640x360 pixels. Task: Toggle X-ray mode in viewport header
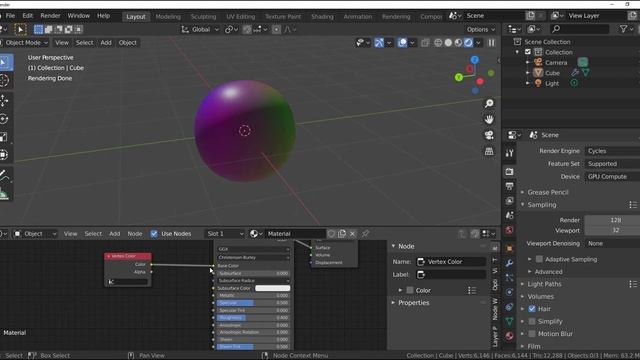pos(425,42)
